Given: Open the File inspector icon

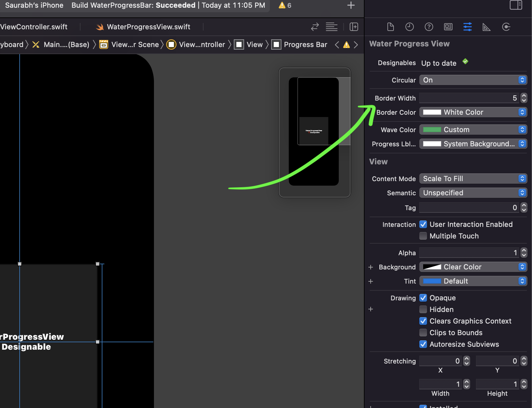Looking at the screenshot, I should coord(390,27).
